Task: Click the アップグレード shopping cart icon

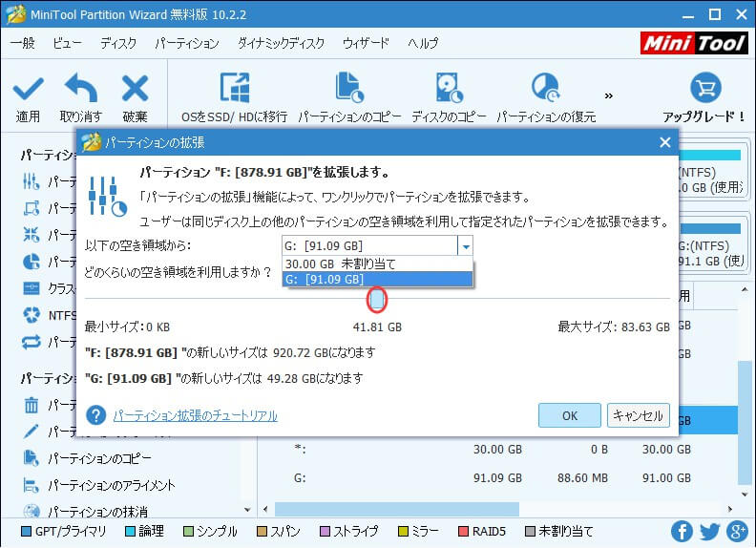Action: [705, 88]
